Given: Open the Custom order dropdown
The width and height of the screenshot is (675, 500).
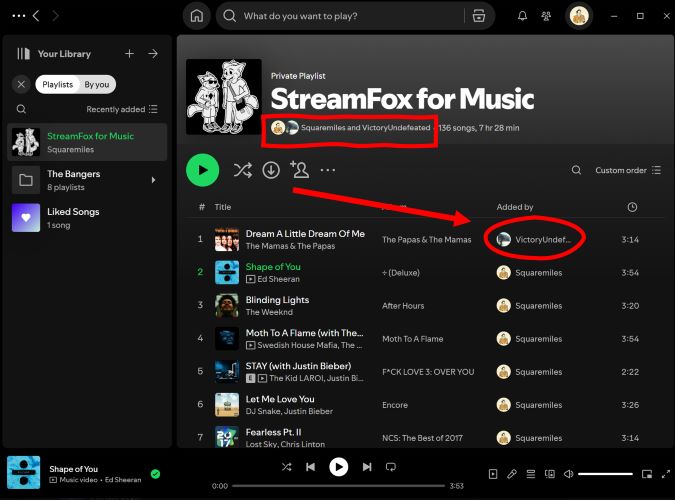Looking at the screenshot, I should [628, 171].
